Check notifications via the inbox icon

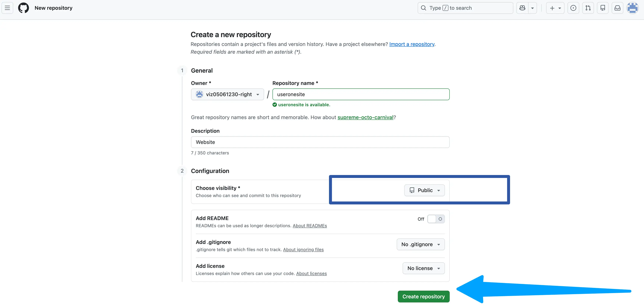(618, 8)
